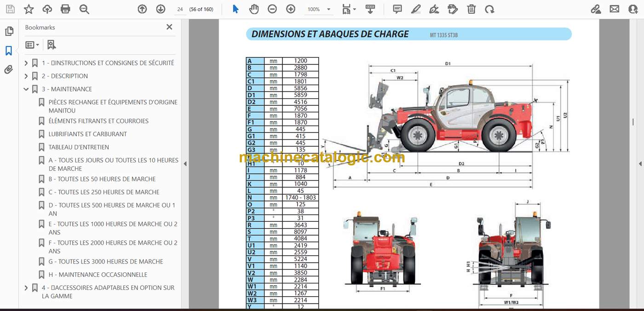Click the print icon in toolbar
644x311 pixels.
65,9
